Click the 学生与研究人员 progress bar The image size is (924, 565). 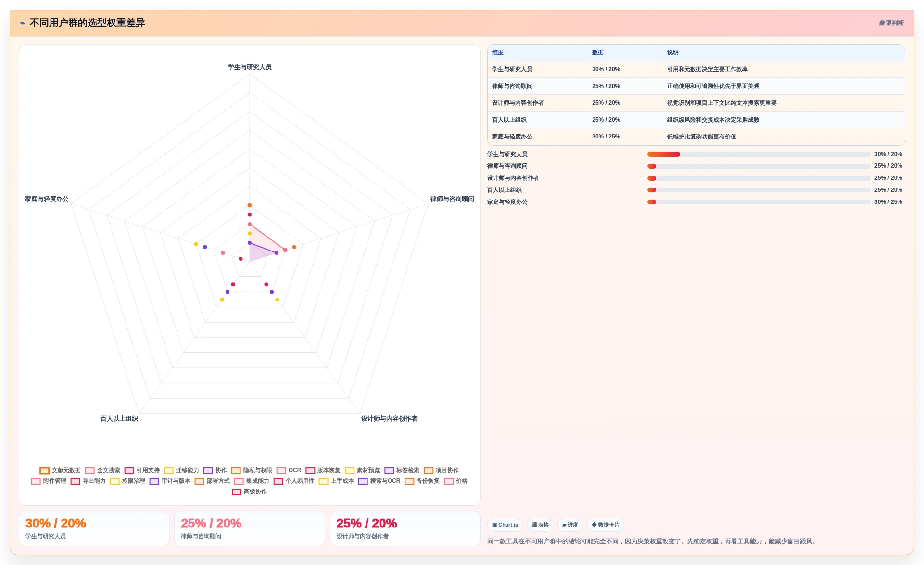[x=759, y=154]
